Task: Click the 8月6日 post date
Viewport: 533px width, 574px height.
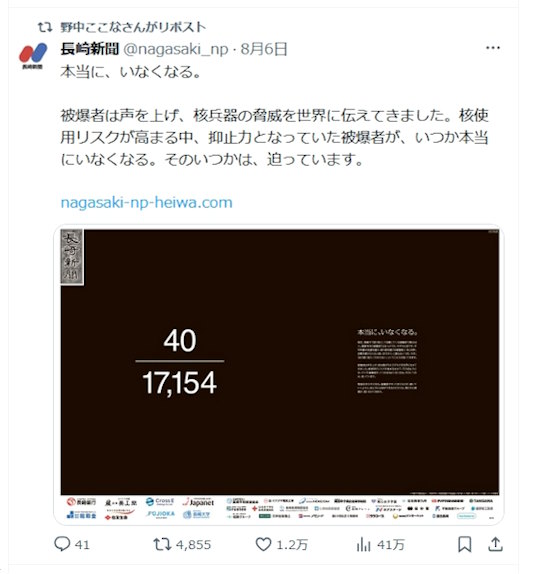Action: (x=264, y=49)
